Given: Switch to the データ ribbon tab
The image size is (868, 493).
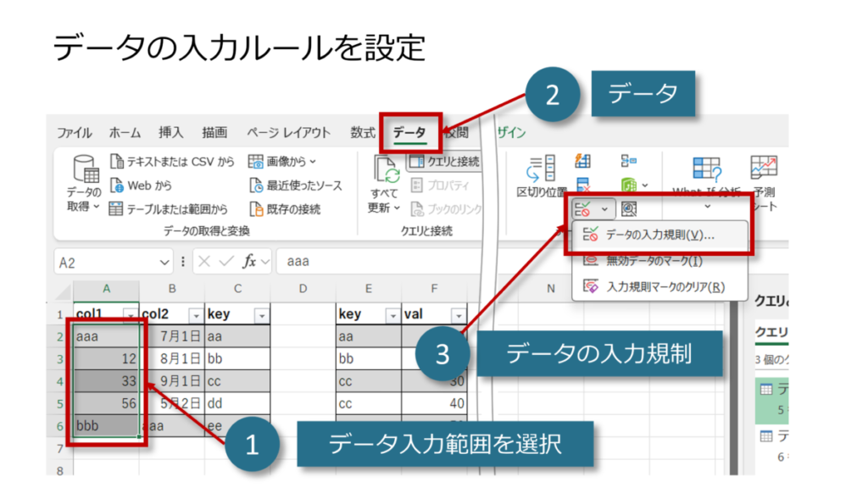Looking at the screenshot, I should pyautogui.click(x=409, y=132).
